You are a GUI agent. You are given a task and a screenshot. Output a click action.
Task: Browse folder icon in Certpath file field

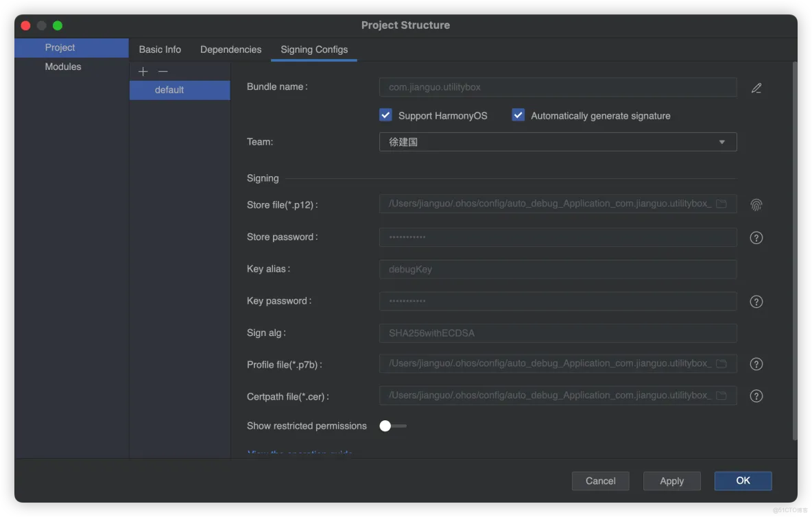tap(721, 396)
